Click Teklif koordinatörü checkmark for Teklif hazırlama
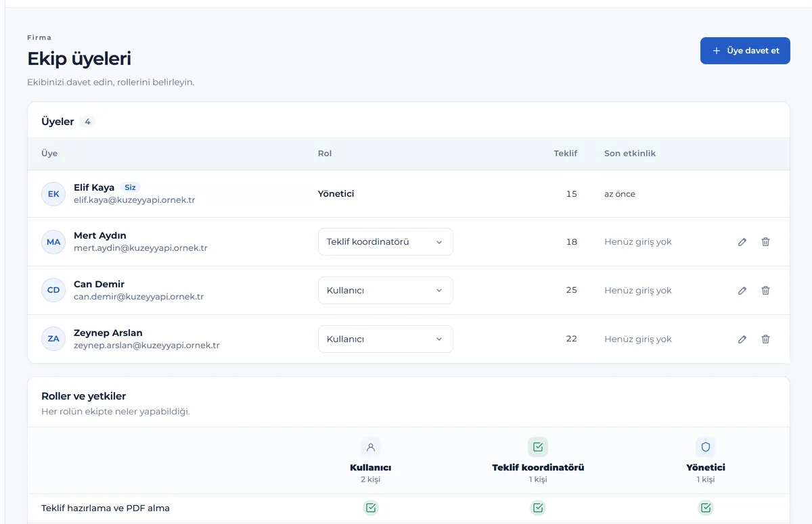812x524 pixels. pos(538,508)
